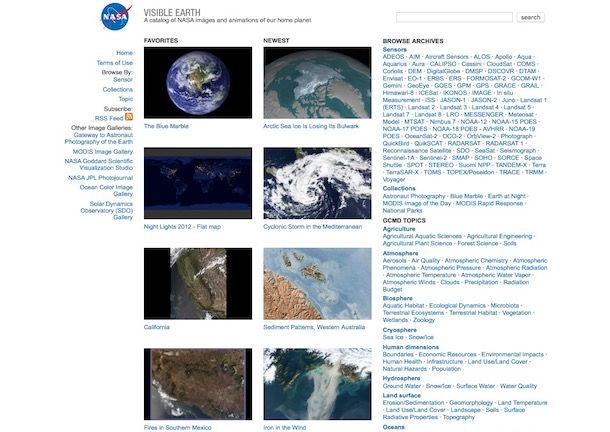Browse by Sensor in sidebar

(x=122, y=80)
